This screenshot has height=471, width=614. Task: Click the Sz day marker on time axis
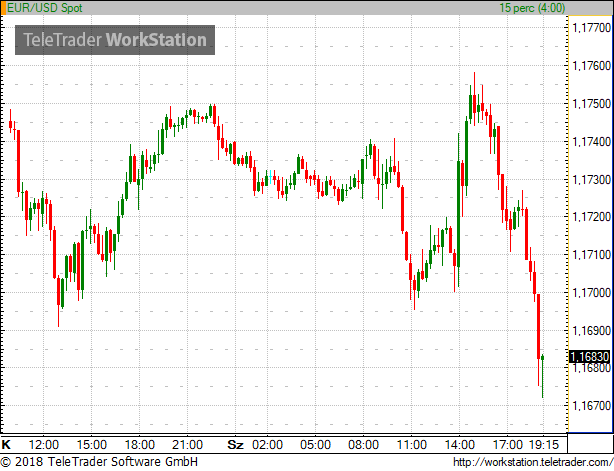click(235, 445)
